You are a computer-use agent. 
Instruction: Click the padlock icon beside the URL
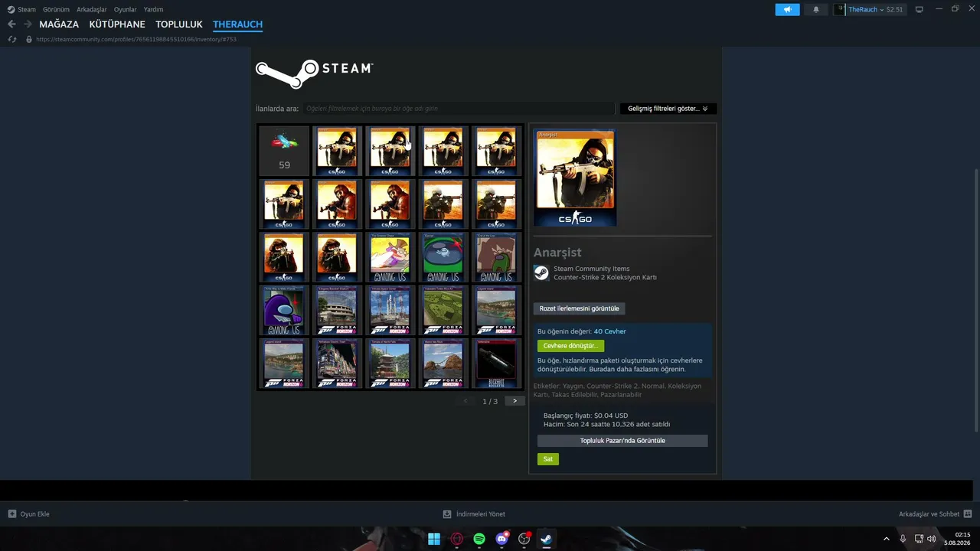pyautogui.click(x=29, y=39)
